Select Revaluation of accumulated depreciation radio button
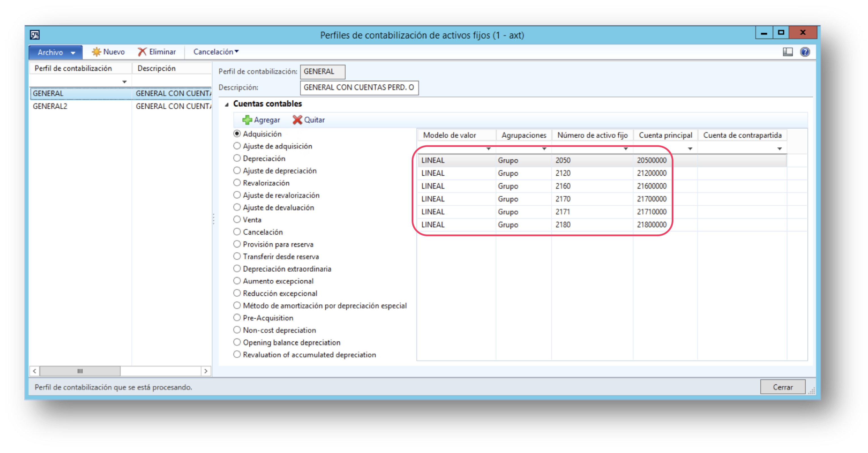Image resolution: width=868 pixels, height=453 pixels. click(237, 354)
